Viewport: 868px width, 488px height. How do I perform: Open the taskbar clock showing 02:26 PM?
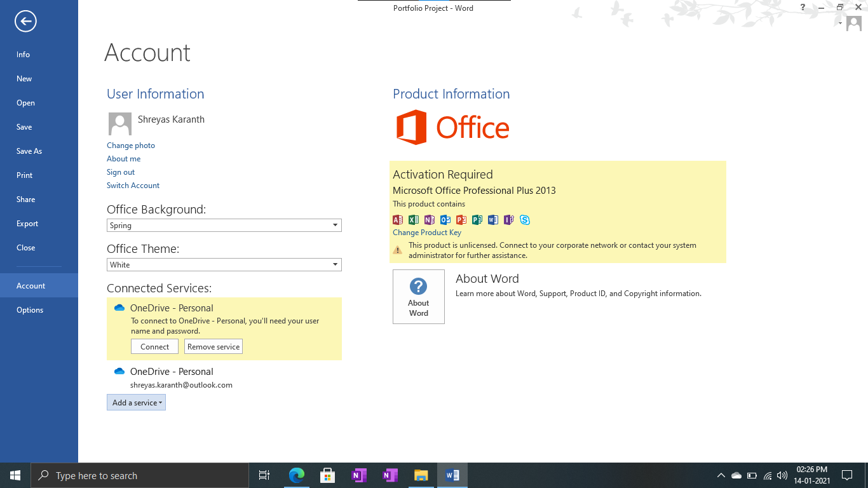812,475
